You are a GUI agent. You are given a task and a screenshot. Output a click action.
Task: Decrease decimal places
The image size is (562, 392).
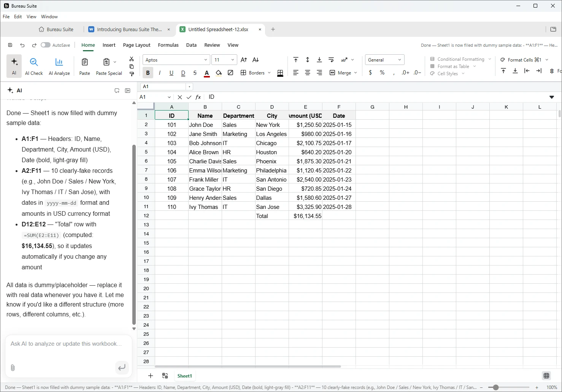click(418, 73)
